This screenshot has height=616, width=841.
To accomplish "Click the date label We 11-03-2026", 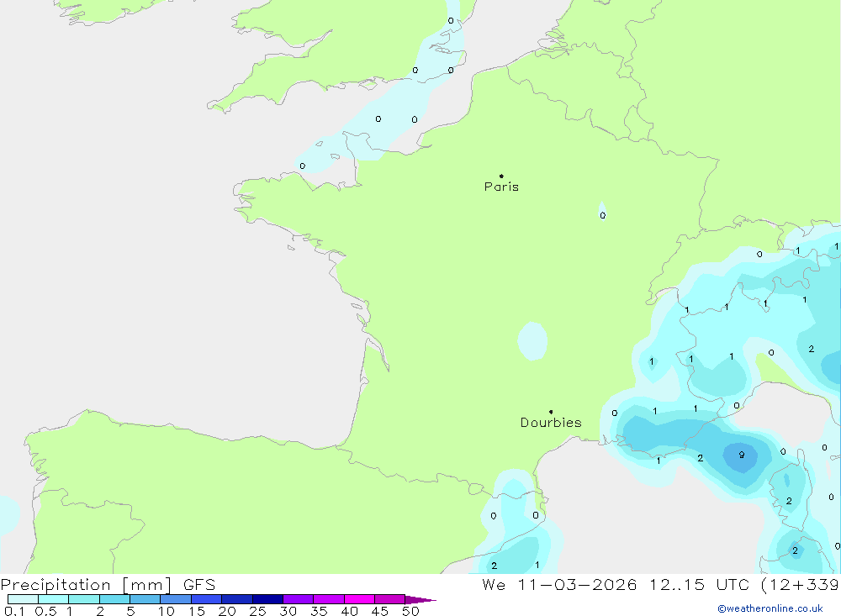I will [x=559, y=584].
